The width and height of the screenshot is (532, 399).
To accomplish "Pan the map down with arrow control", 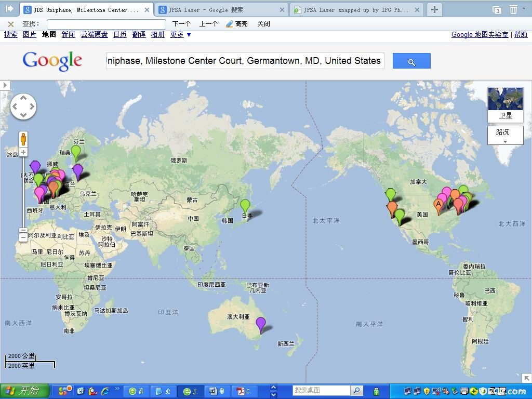I will click(x=23, y=115).
